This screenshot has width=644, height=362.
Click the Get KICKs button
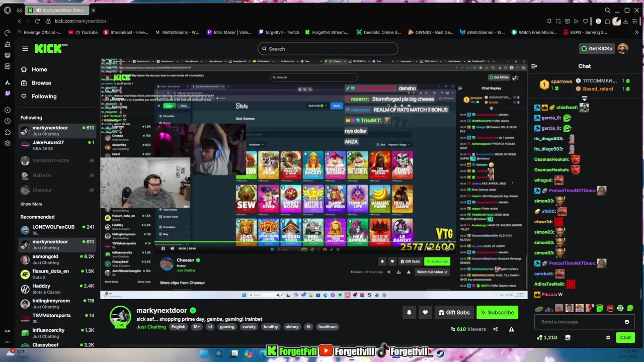point(597,49)
